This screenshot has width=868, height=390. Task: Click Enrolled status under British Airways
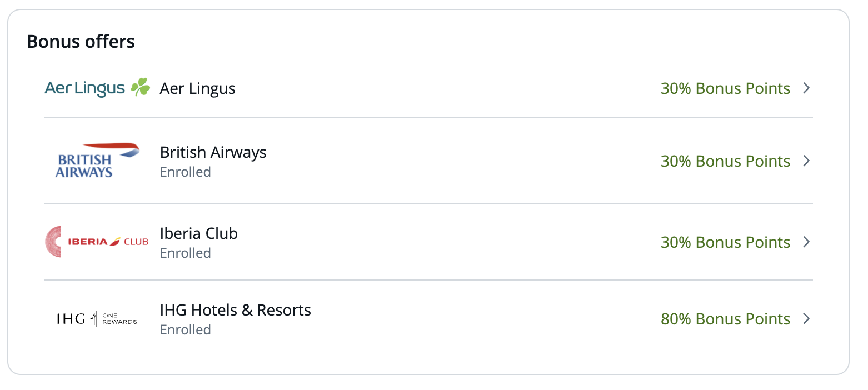click(185, 172)
